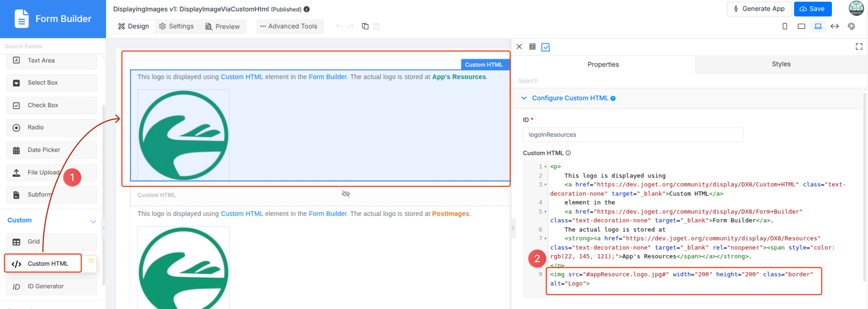
Task: Select the desktop laptop viewport icon
Action: point(818,26)
